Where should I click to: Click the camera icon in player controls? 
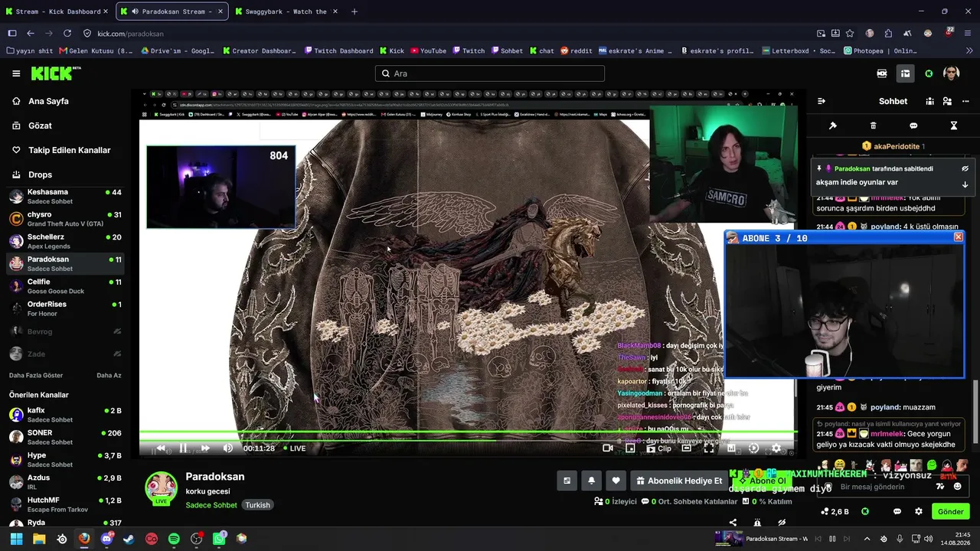tap(608, 448)
